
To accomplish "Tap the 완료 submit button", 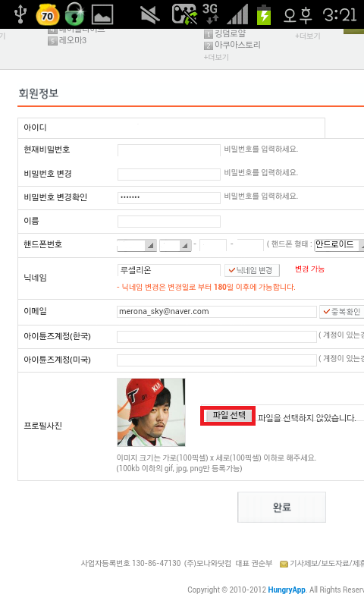I will (281, 507).
